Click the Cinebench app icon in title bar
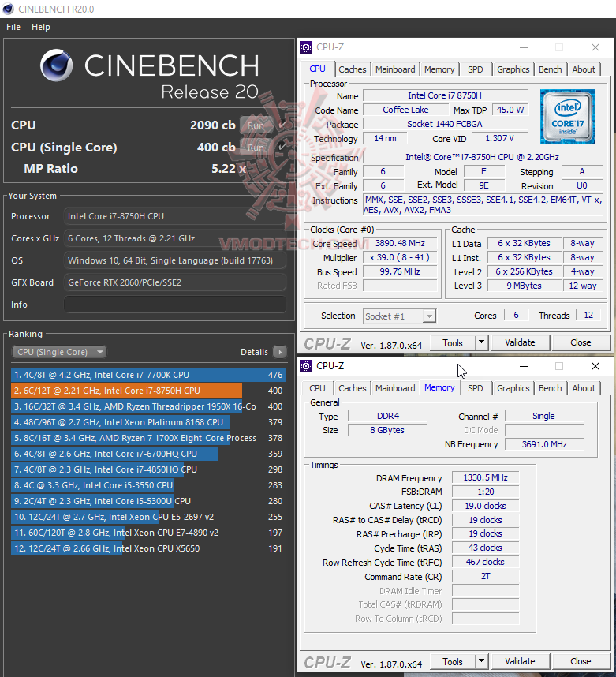Image resolution: width=616 pixels, height=677 pixels. 8,9
